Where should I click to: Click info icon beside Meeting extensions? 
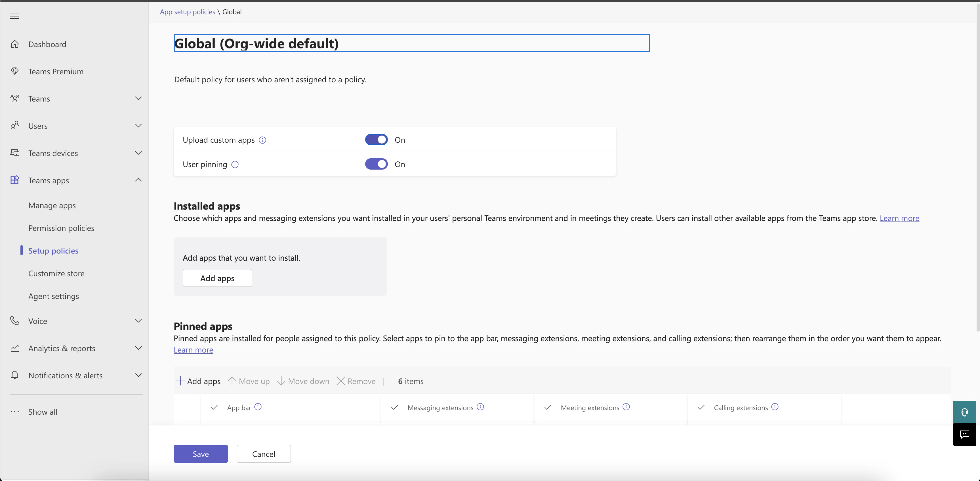coord(626,407)
